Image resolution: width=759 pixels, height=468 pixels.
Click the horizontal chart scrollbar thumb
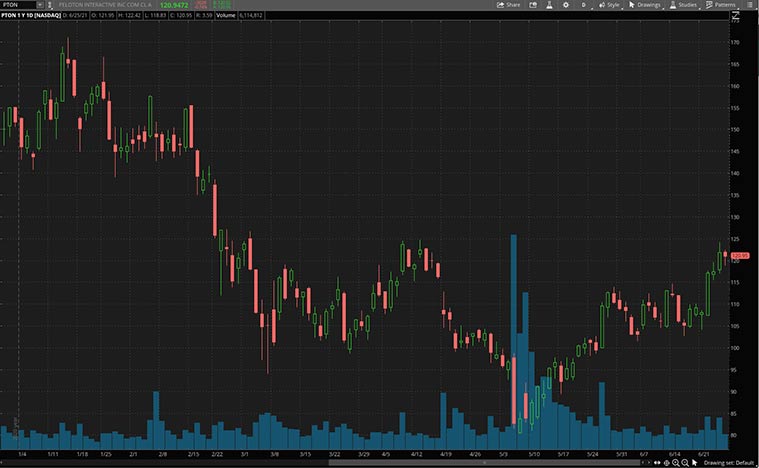[486, 463]
